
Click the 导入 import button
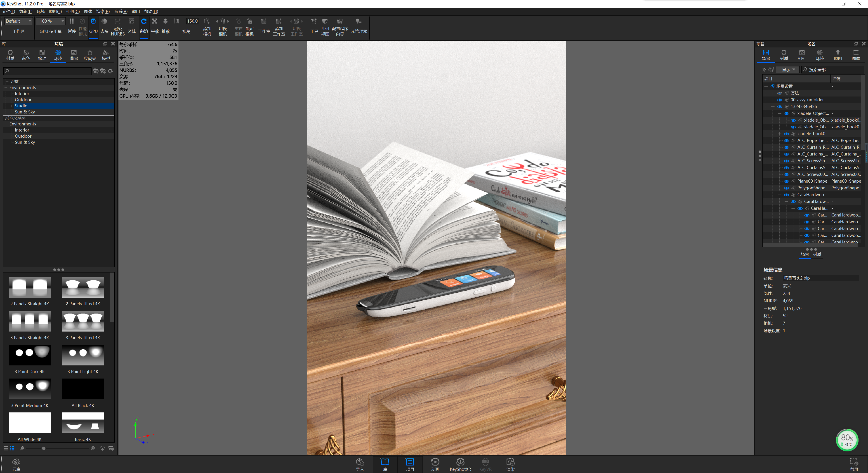[x=360, y=464]
